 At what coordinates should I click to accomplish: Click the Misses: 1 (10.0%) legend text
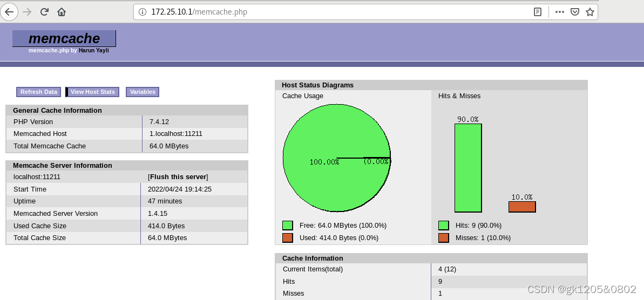483,237
